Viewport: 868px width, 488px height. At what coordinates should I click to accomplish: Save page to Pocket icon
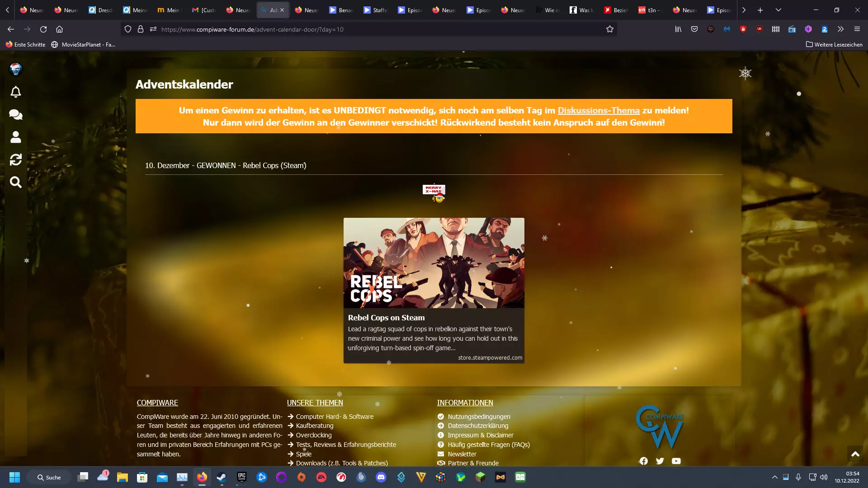[x=694, y=29]
